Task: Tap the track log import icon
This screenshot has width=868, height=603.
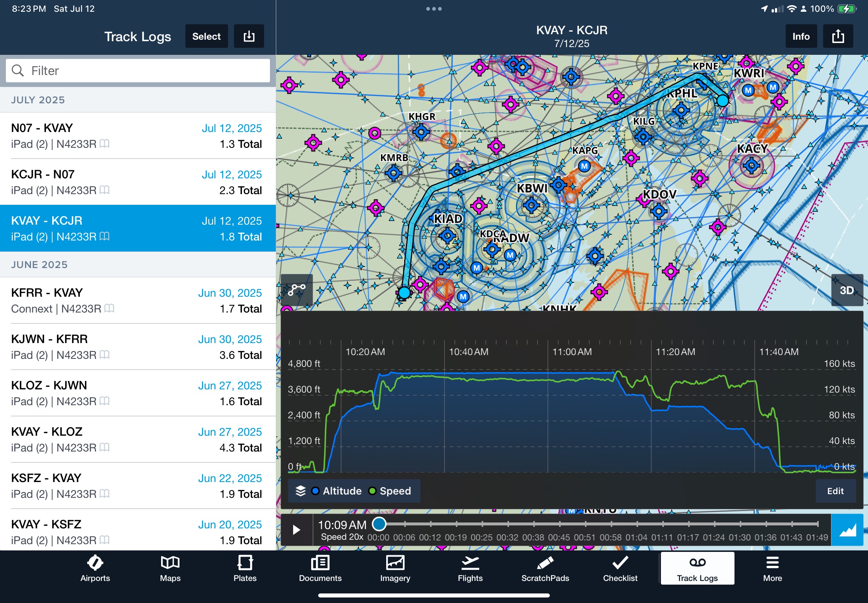Action: tap(249, 36)
